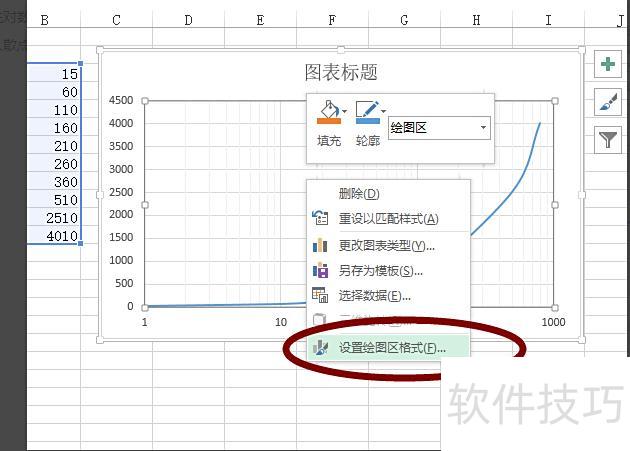Screen dimensions: 630x451
Task: Choose 设置绘图区格式(F) menu entry
Action: pos(389,347)
